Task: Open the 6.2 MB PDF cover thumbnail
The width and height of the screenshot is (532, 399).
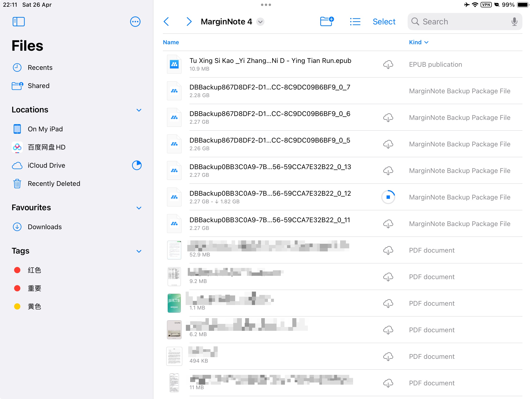Action: [174, 330]
